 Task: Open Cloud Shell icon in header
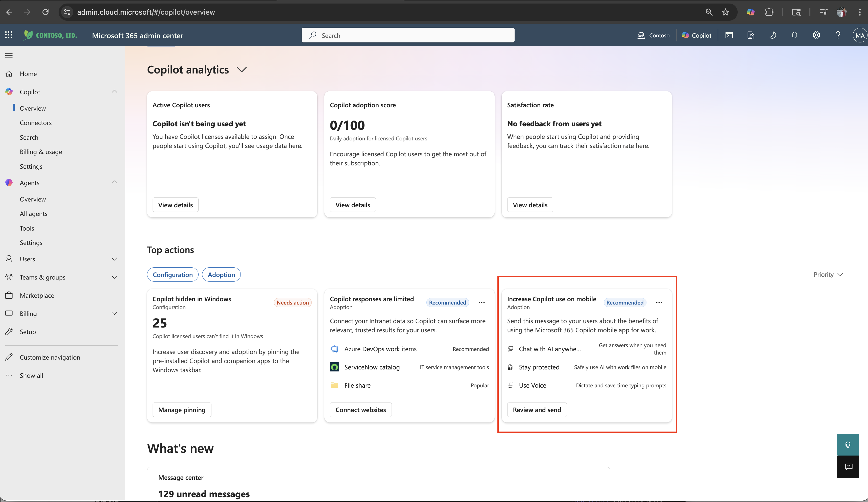tap(729, 35)
